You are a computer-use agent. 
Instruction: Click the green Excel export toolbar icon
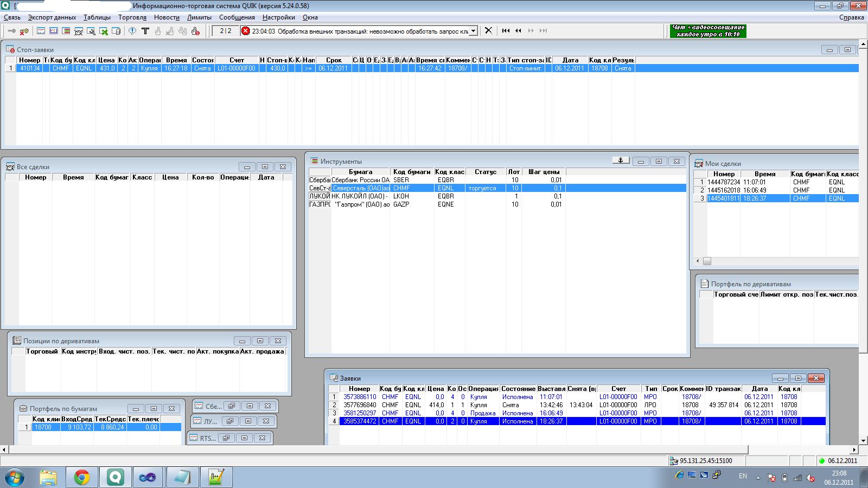click(104, 31)
